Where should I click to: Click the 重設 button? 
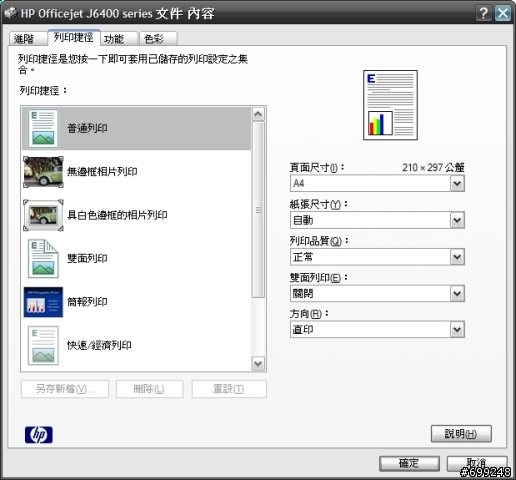pos(229,389)
